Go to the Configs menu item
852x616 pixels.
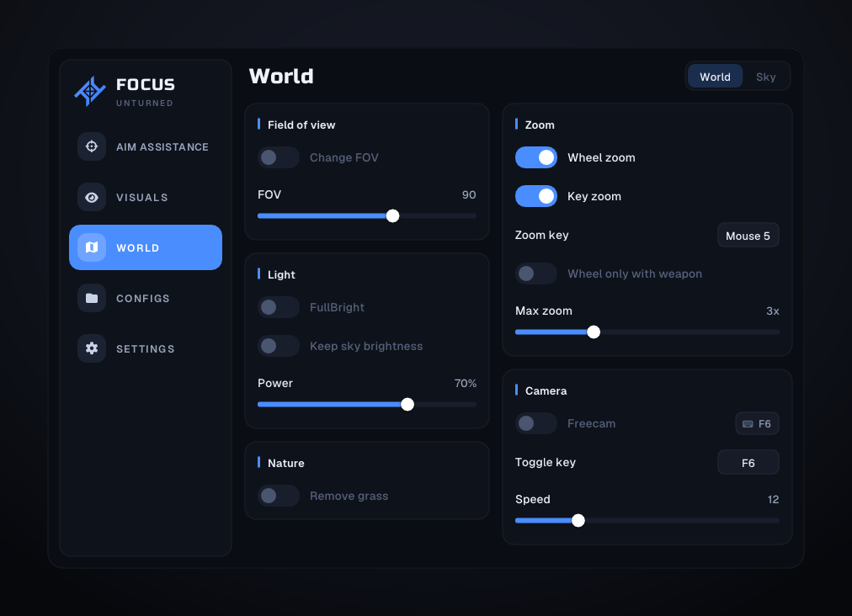pos(146,298)
